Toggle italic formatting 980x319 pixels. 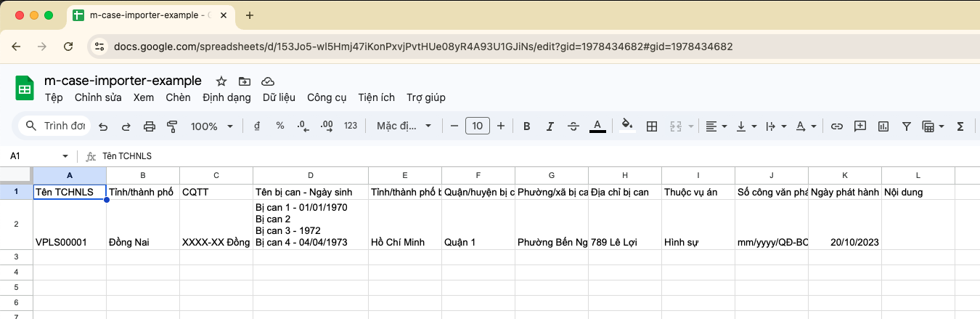(550, 126)
